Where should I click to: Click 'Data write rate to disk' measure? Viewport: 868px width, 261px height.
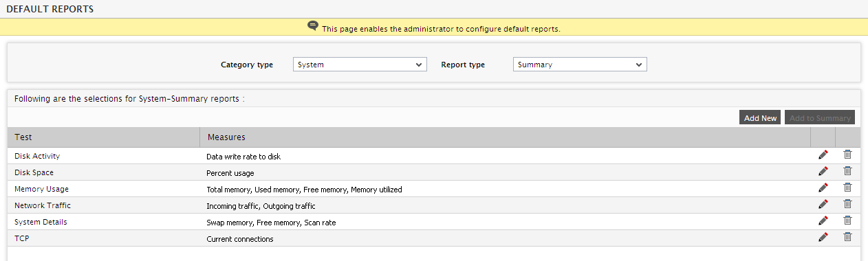tap(243, 157)
